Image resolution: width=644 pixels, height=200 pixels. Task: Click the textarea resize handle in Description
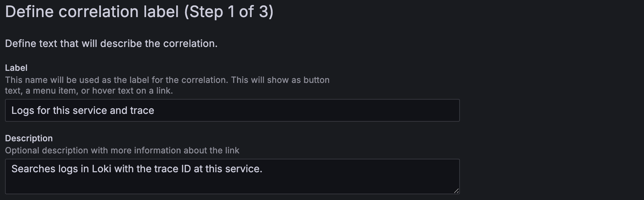[456, 190]
